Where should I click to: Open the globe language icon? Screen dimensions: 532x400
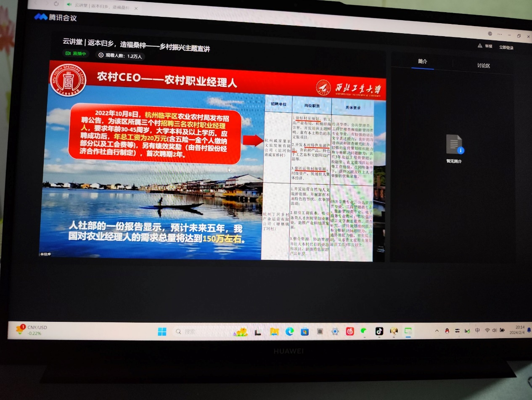coord(490,33)
